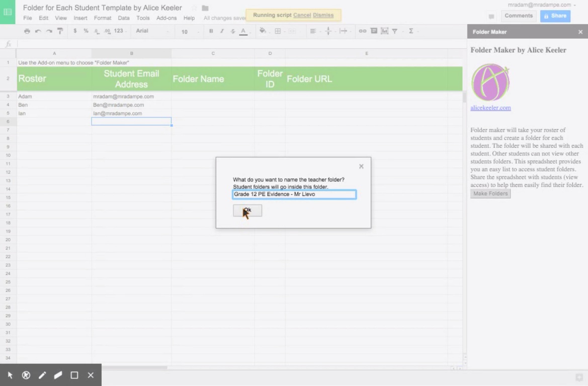Viewport: 588px width, 386px height.
Task: Select the paint format tool
Action: [x=60, y=31]
